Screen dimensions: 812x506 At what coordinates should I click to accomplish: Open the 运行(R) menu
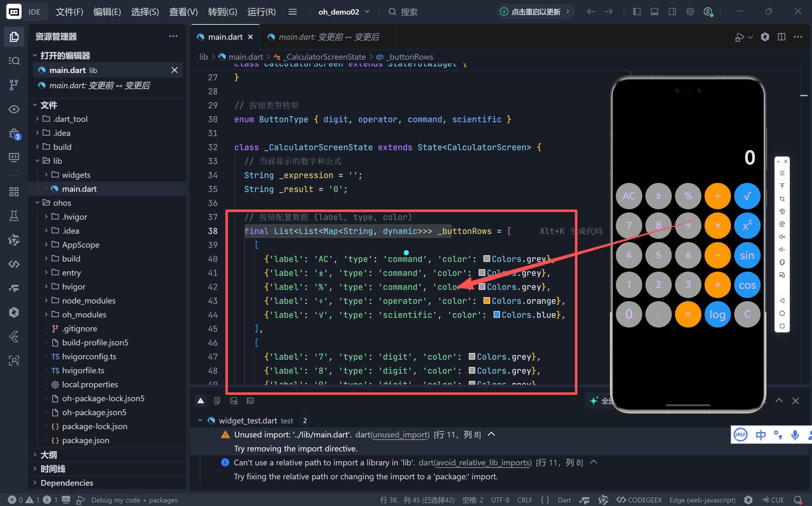[261, 12]
